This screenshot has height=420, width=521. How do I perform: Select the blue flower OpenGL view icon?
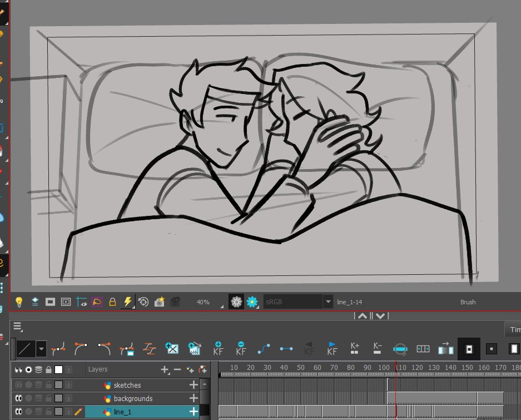[x=252, y=302]
